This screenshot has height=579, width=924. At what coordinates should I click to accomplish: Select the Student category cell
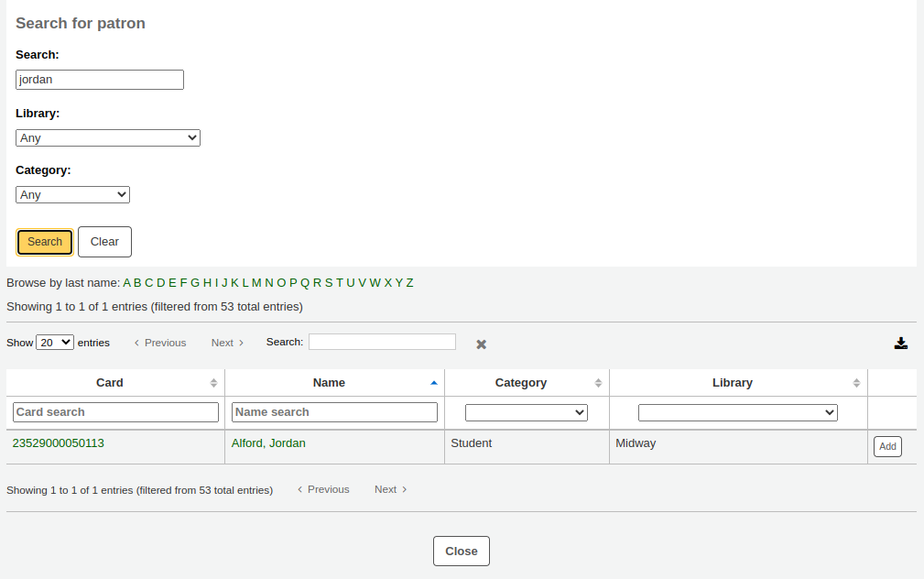click(x=527, y=447)
